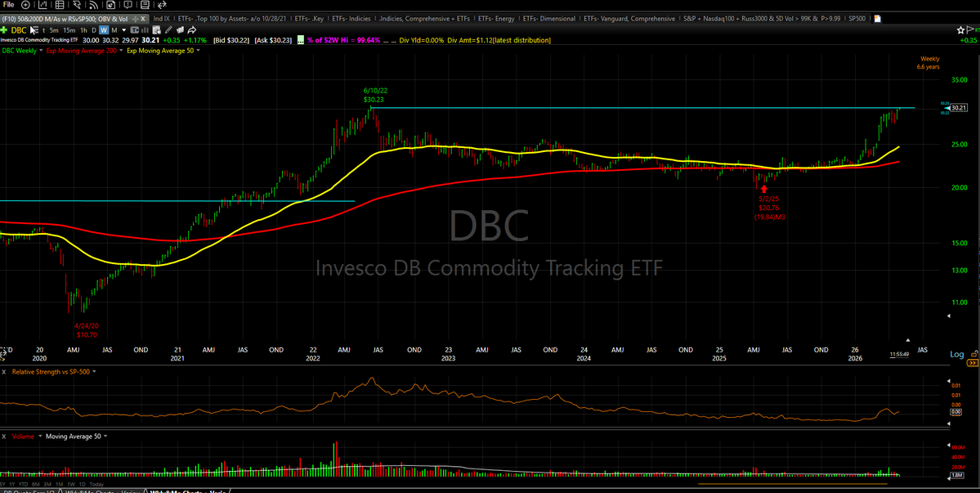Viewport: 980px width, 493px height.
Task: Click the flags/notes icon next to pencil
Action: [180, 30]
